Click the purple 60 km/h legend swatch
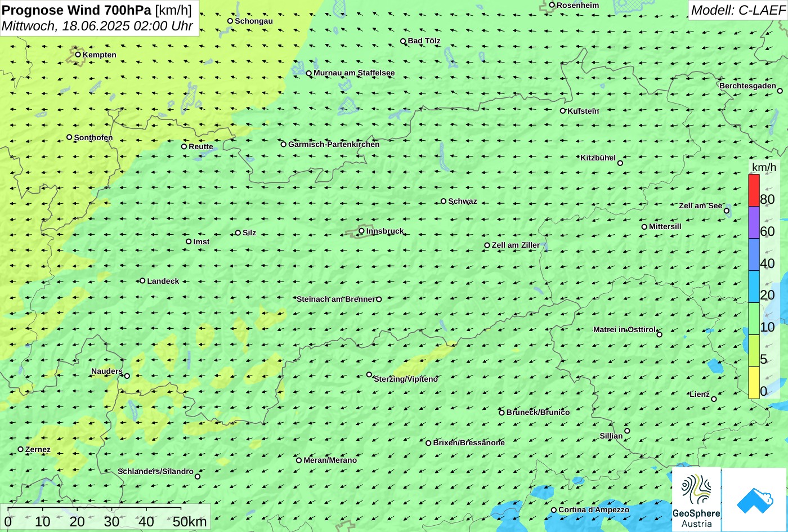This screenshot has height=532, width=788. pos(754,223)
